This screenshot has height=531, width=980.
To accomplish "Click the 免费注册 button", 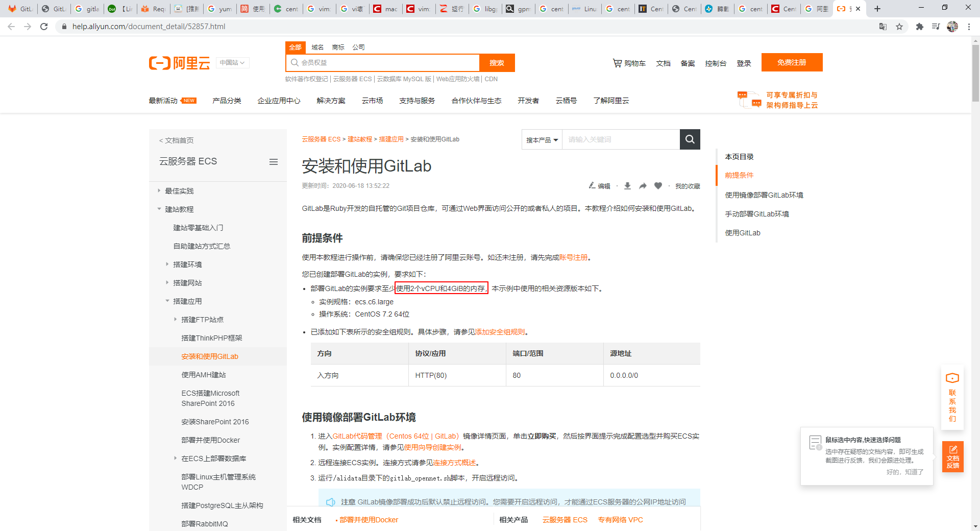I will click(x=792, y=62).
